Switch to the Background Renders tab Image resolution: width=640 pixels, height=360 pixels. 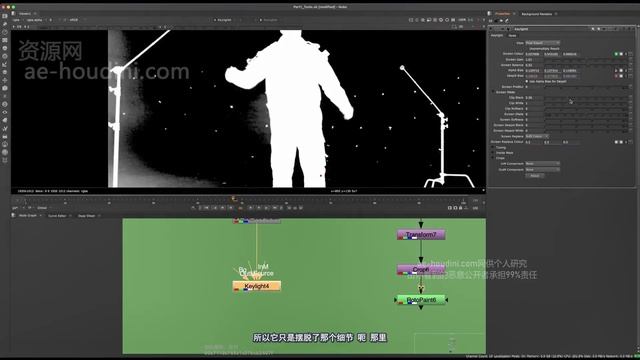(536, 14)
